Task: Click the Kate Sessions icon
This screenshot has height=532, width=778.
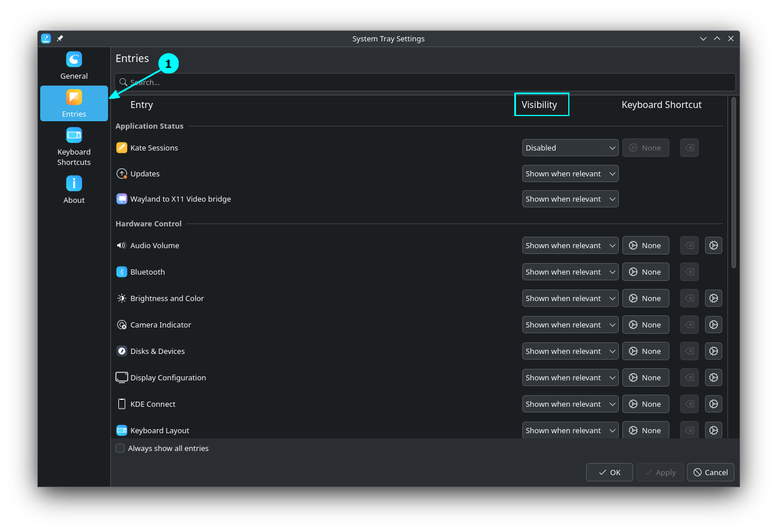Action: [121, 148]
